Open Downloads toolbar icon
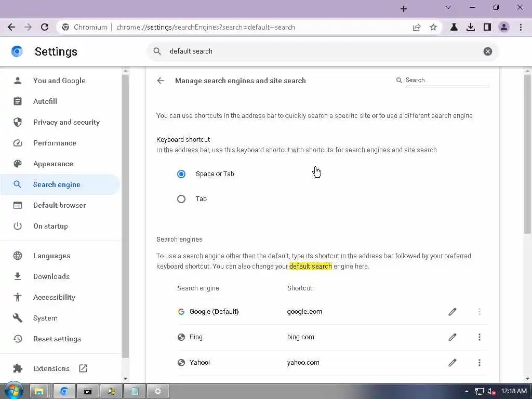 tap(471, 27)
